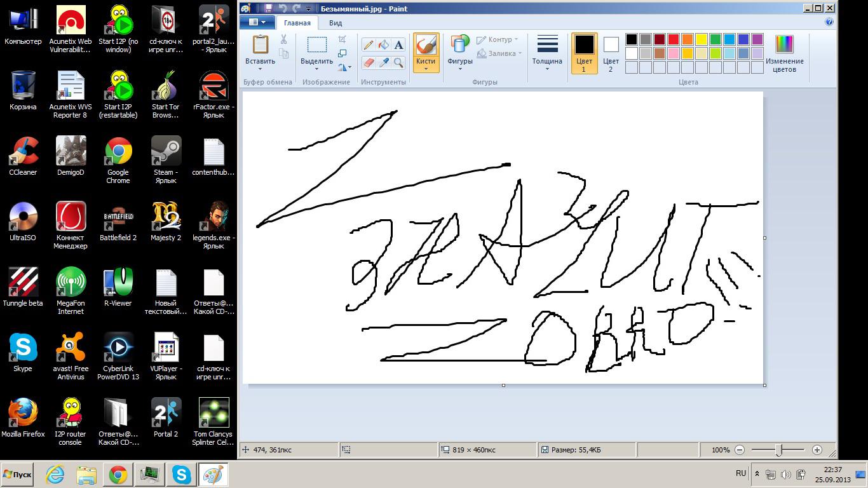Image resolution: width=868 pixels, height=488 pixels.
Task: Select the Skype desktop icon
Action: pos(23,353)
